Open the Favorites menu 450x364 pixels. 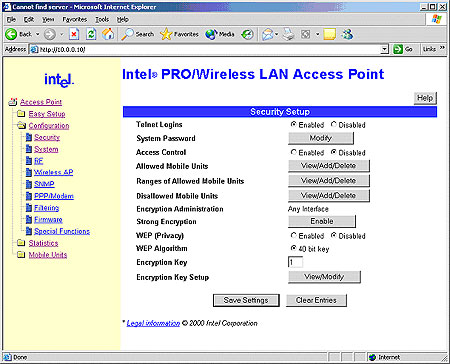point(75,20)
